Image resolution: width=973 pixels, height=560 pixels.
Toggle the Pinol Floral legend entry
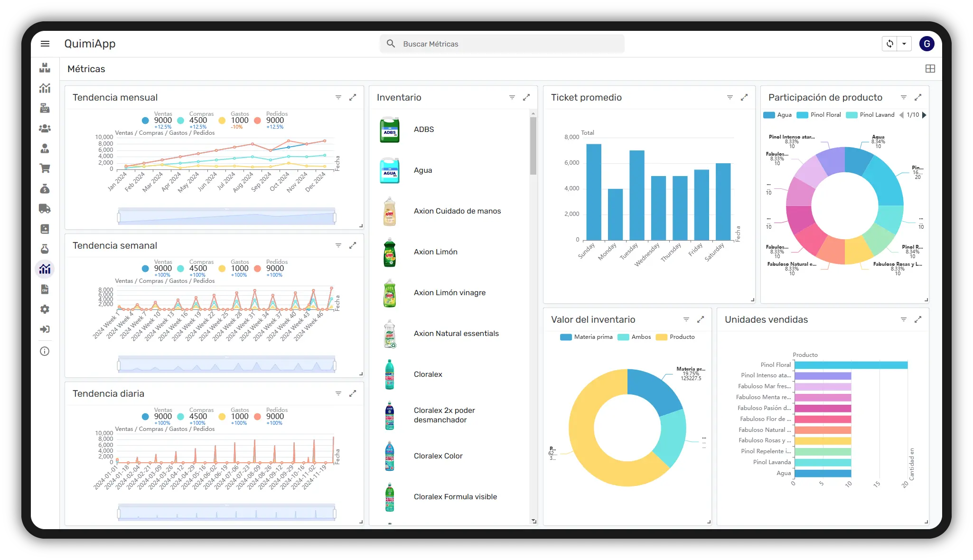point(819,115)
